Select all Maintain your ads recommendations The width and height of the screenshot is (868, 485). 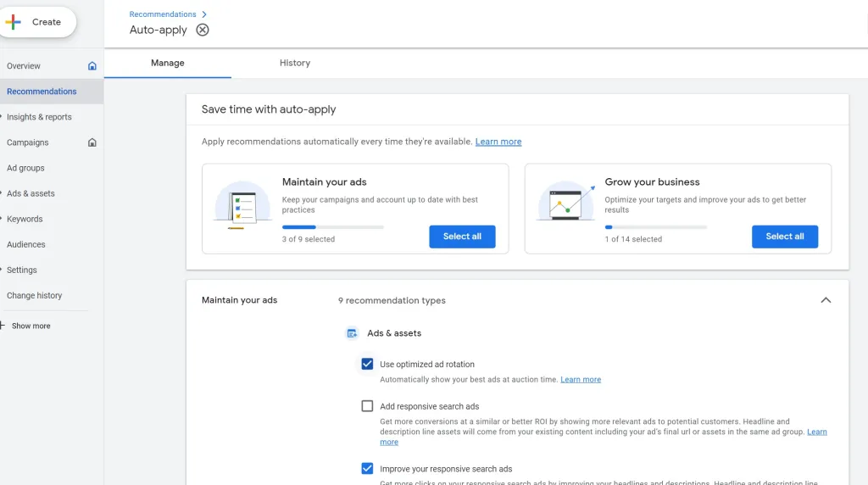pos(462,237)
